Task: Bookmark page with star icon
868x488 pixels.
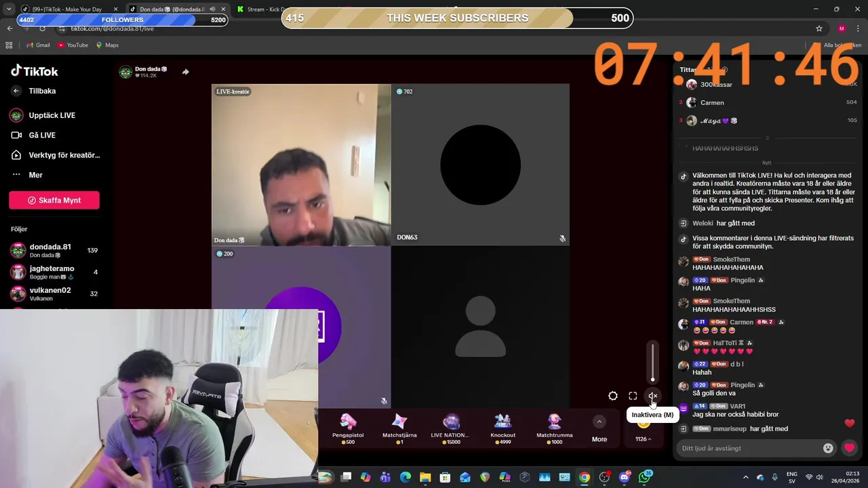Action: point(819,28)
